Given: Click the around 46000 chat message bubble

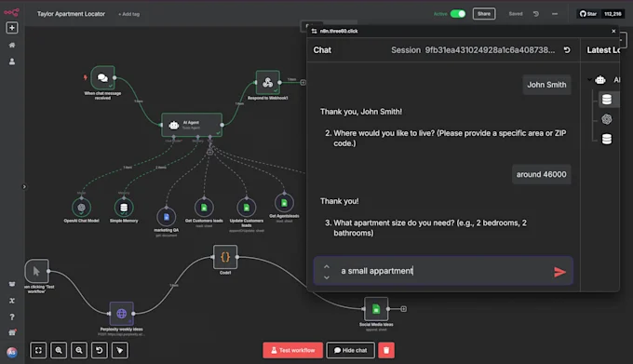Looking at the screenshot, I should (x=542, y=174).
